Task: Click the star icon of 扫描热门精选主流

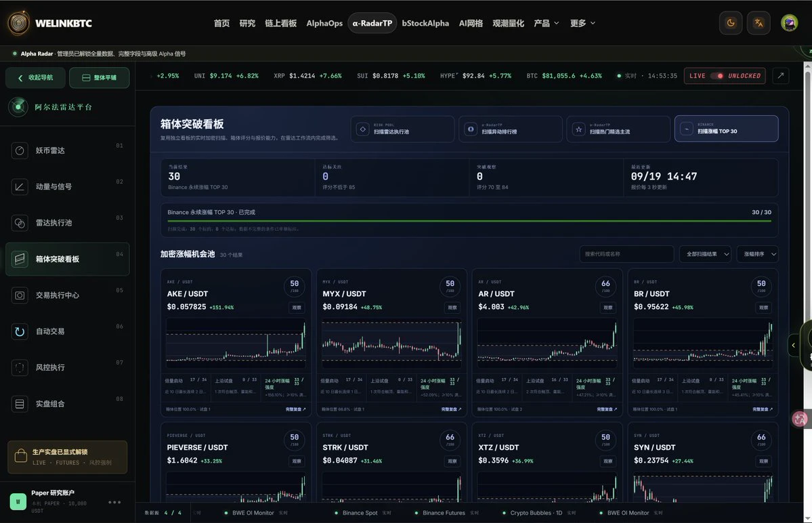Action: click(x=578, y=129)
